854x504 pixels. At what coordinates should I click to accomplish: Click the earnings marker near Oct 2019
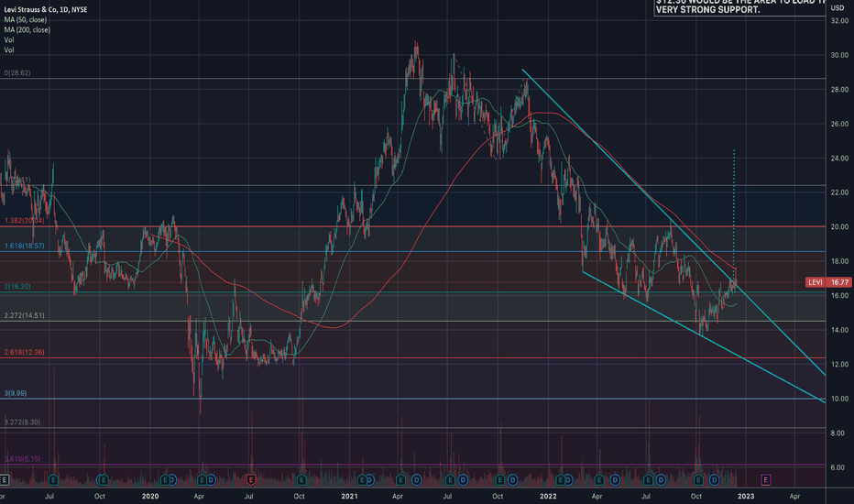(103, 480)
